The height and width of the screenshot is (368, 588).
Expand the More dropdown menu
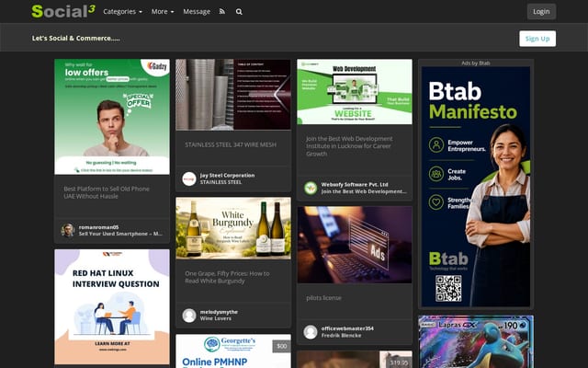163,12
